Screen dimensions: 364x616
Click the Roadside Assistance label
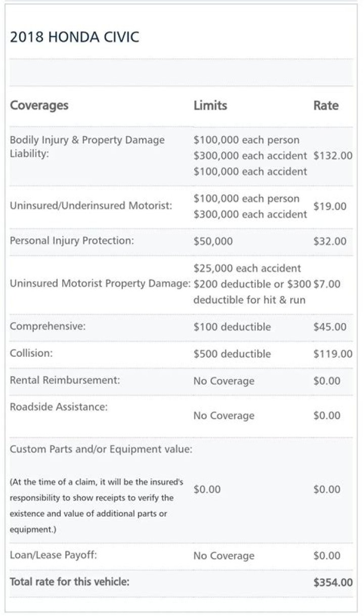pos(59,407)
